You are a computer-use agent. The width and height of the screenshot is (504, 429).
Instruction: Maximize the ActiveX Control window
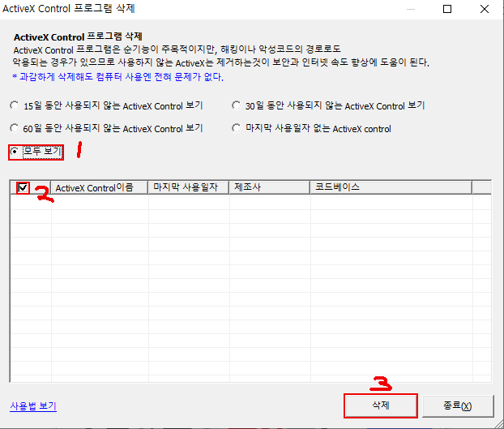[x=447, y=9]
